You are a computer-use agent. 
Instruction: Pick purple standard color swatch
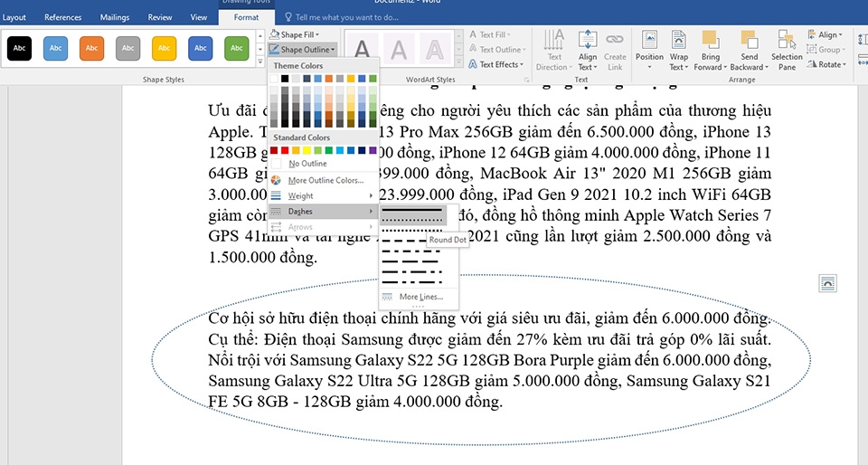click(x=373, y=150)
